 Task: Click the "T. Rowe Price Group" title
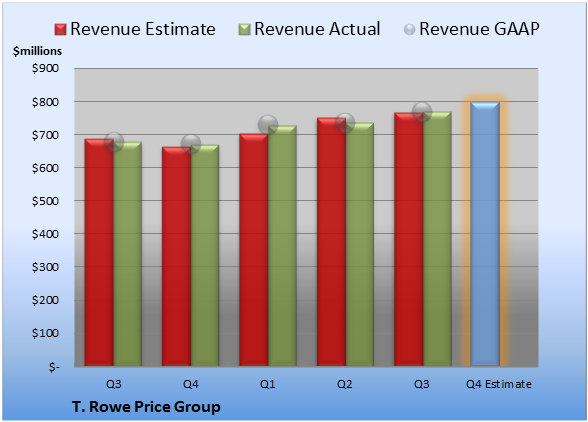coord(146,407)
